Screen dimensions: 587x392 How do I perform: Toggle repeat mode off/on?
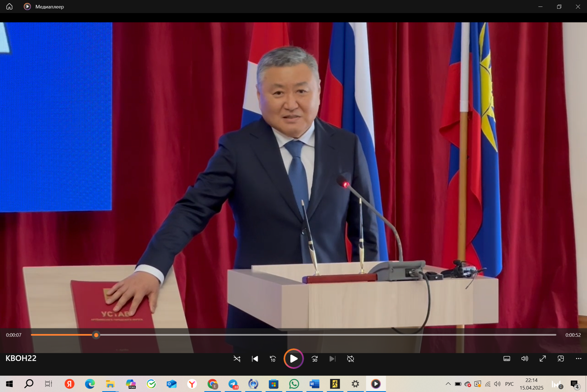350,359
